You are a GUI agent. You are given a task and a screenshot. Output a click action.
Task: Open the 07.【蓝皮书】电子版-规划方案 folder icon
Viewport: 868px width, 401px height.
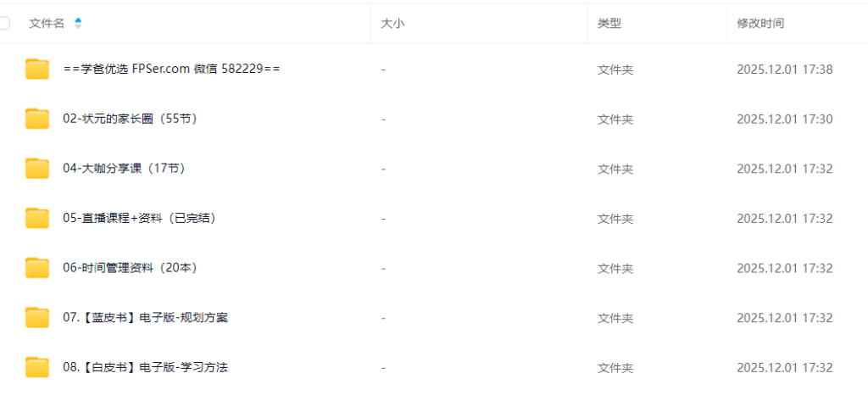37,318
